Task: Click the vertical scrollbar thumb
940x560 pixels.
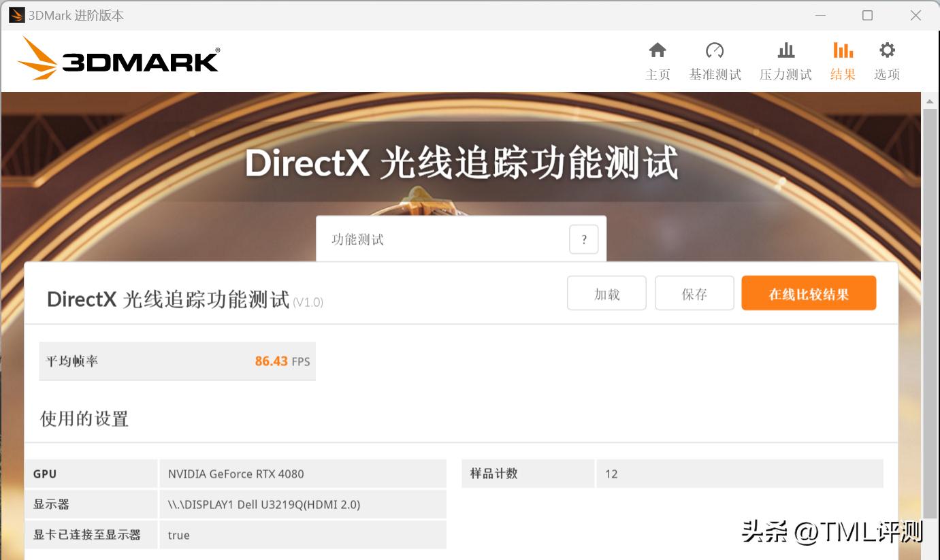Action: (930, 313)
